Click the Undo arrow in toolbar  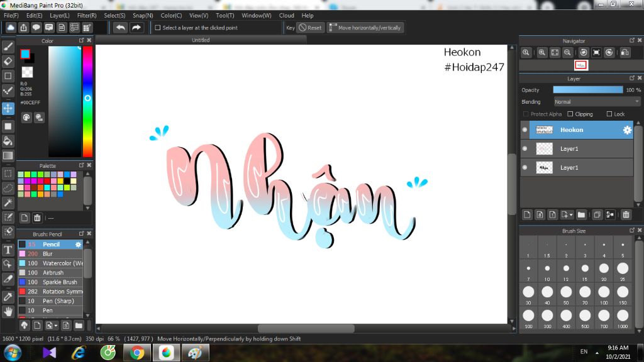pos(120,28)
